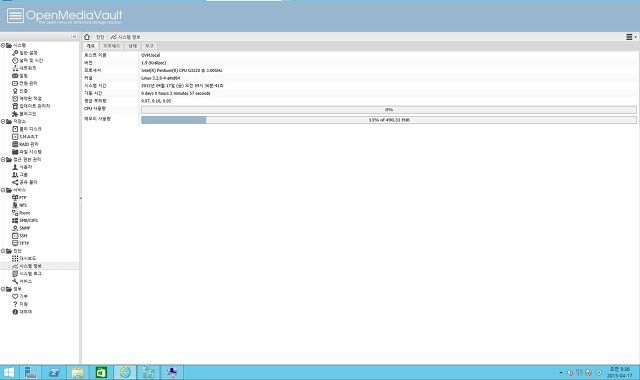Image resolution: width=640 pixels, height=380 pixels.
Task: Open RAID management (RAID 관리) item
Action: tap(25, 144)
